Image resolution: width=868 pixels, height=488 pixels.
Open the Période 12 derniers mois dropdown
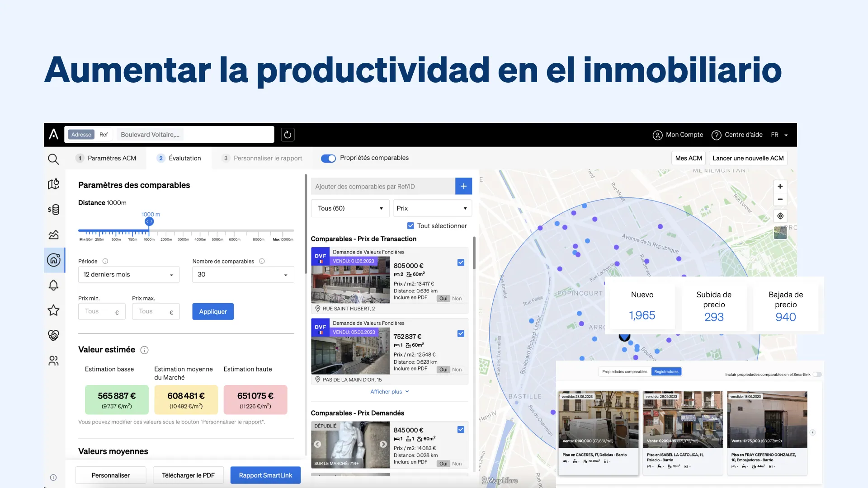pos(129,275)
